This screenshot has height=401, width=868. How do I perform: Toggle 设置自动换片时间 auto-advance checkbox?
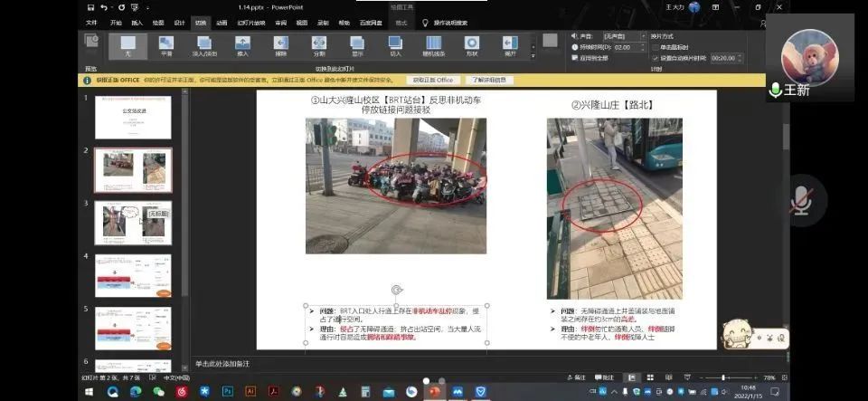[x=656, y=58]
